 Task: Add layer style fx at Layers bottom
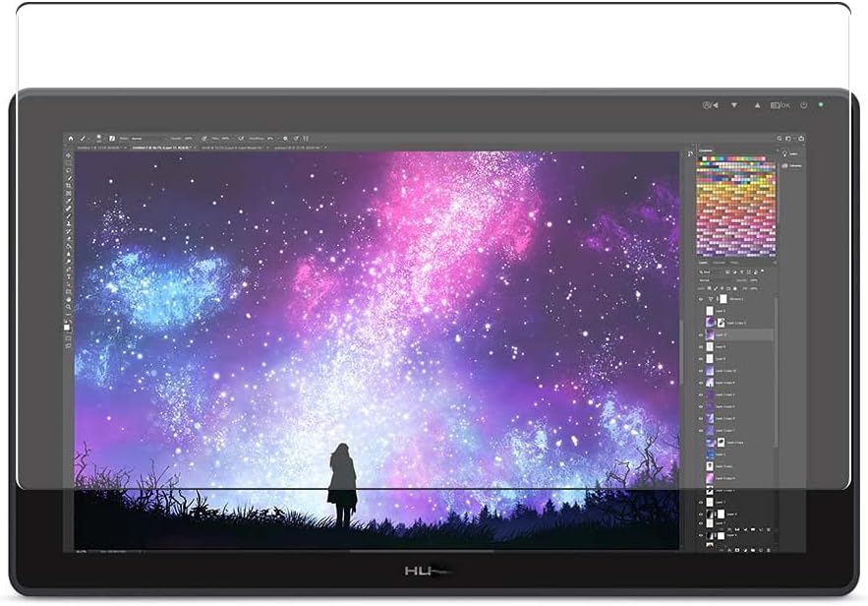tap(729, 550)
